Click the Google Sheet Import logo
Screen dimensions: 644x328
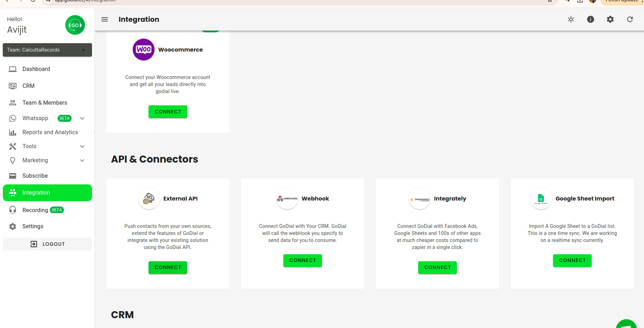tap(541, 198)
